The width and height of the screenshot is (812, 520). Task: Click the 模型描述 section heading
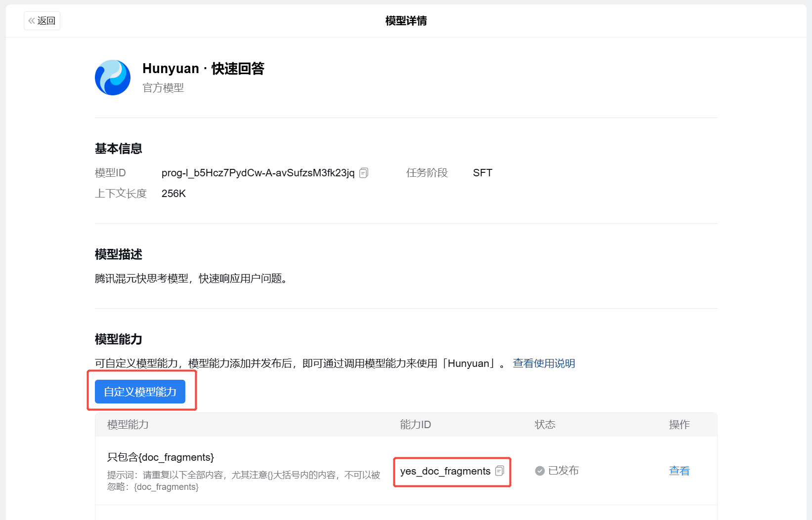coord(119,254)
